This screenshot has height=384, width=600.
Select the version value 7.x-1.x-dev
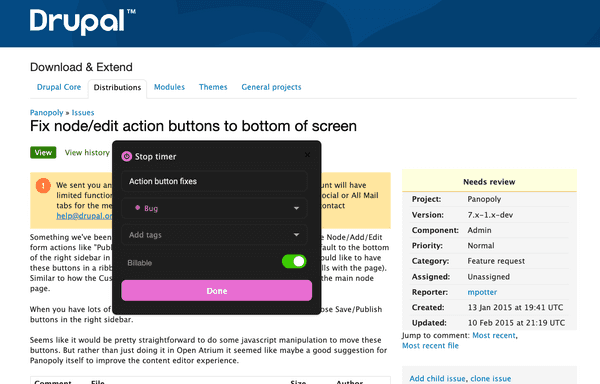(x=490, y=215)
